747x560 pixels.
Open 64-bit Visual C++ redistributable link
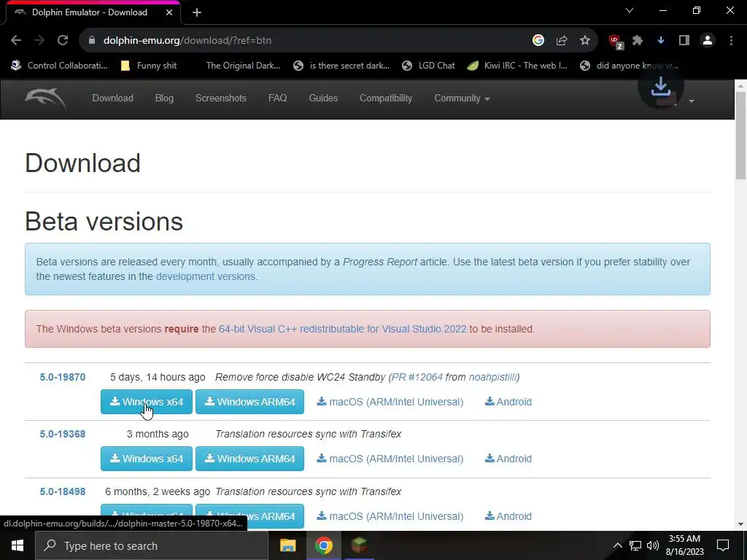click(343, 329)
